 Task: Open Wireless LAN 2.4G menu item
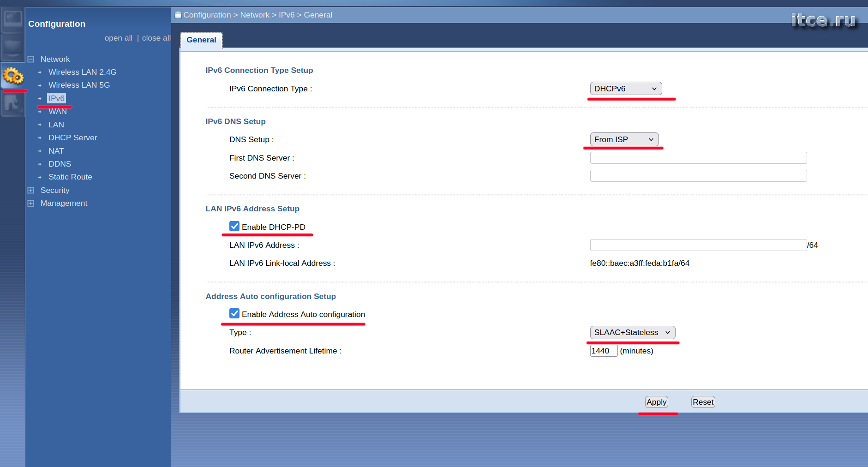[83, 72]
